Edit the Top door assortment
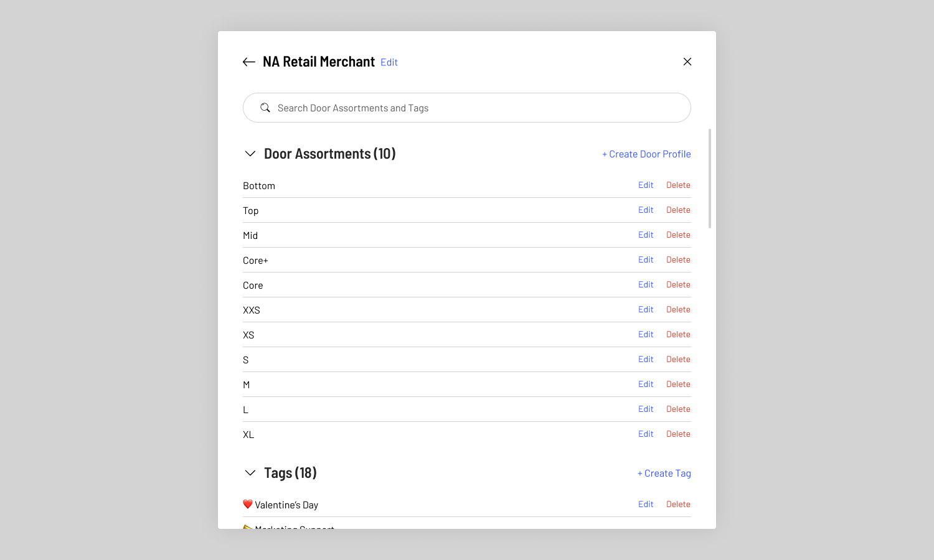The width and height of the screenshot is (934, 560). (646, 210)
